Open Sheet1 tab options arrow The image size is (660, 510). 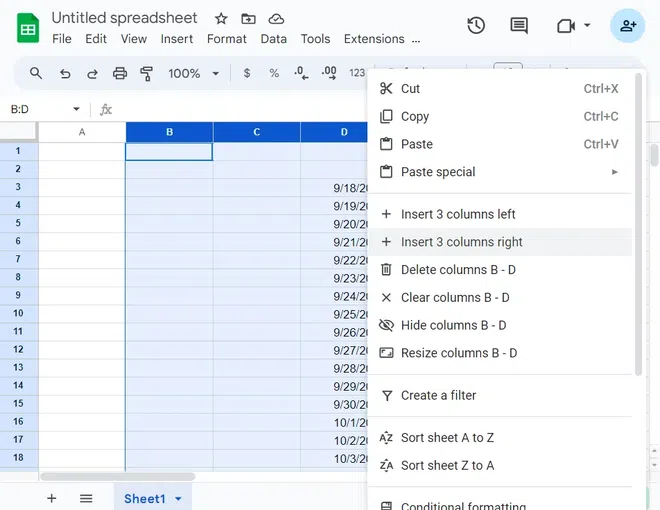click(178, 499)
